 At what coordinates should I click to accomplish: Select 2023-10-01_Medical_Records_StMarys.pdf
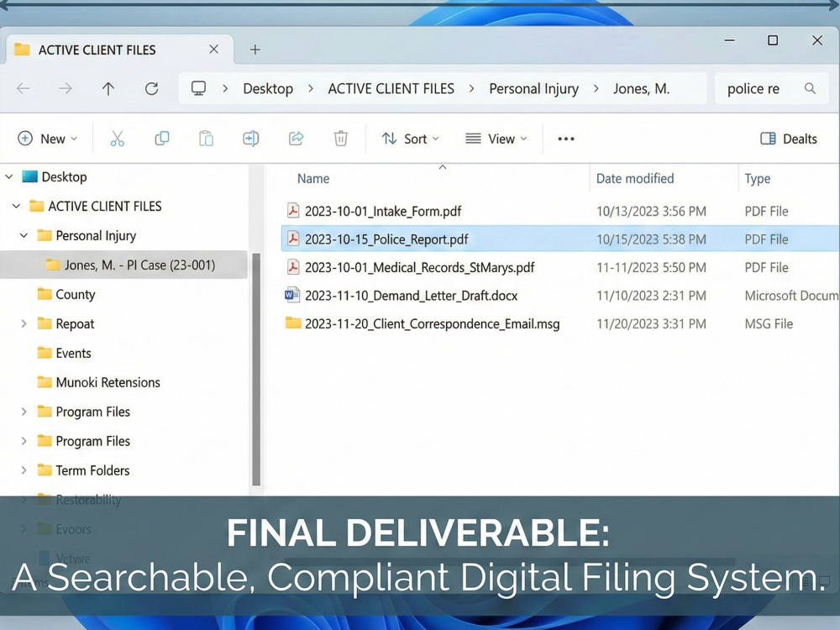[x=419, y=267]
